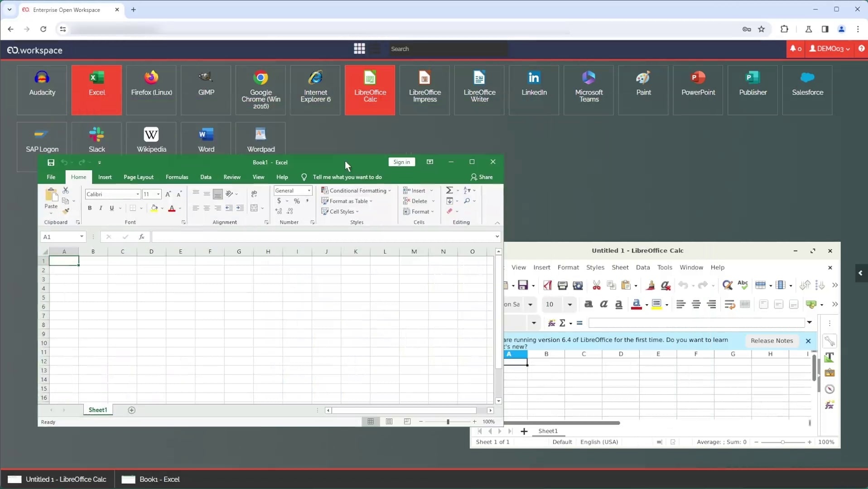The image size is (868, 489).
Task: Click the Sign in button in Excel
Action: tap(401, 162)
